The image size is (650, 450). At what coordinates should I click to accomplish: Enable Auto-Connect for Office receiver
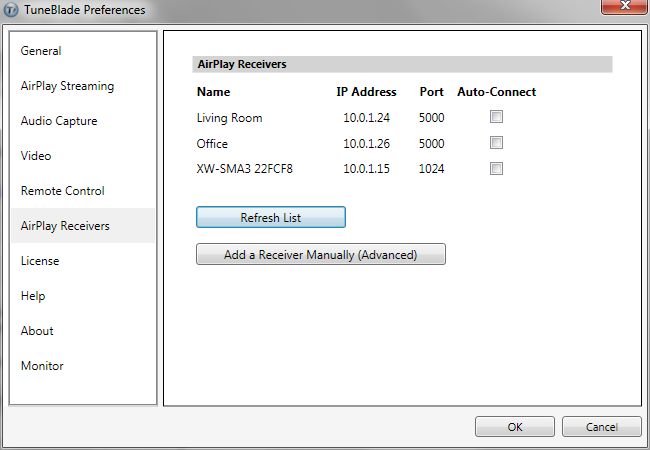pos(496,143)
